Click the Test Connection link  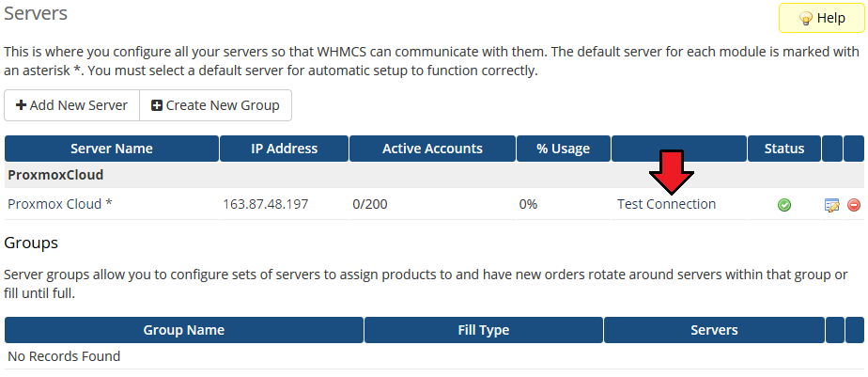(x=667, y=204)
